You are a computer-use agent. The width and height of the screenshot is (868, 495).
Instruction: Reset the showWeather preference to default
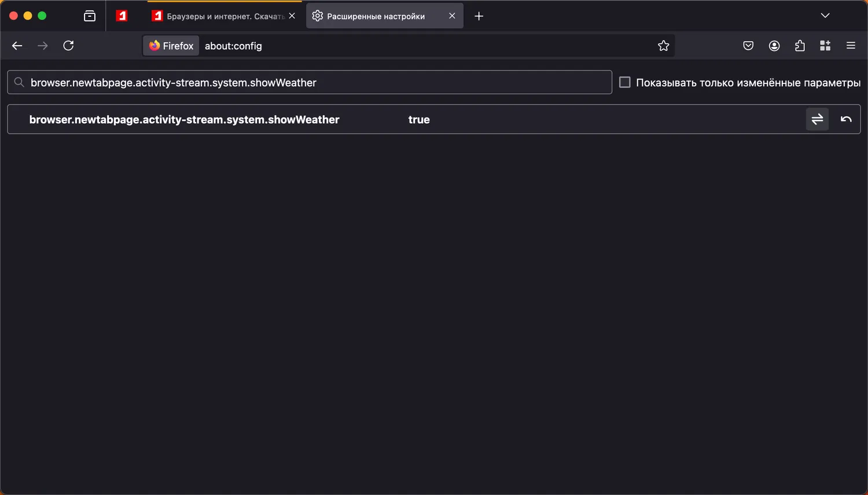pos(846,119)
